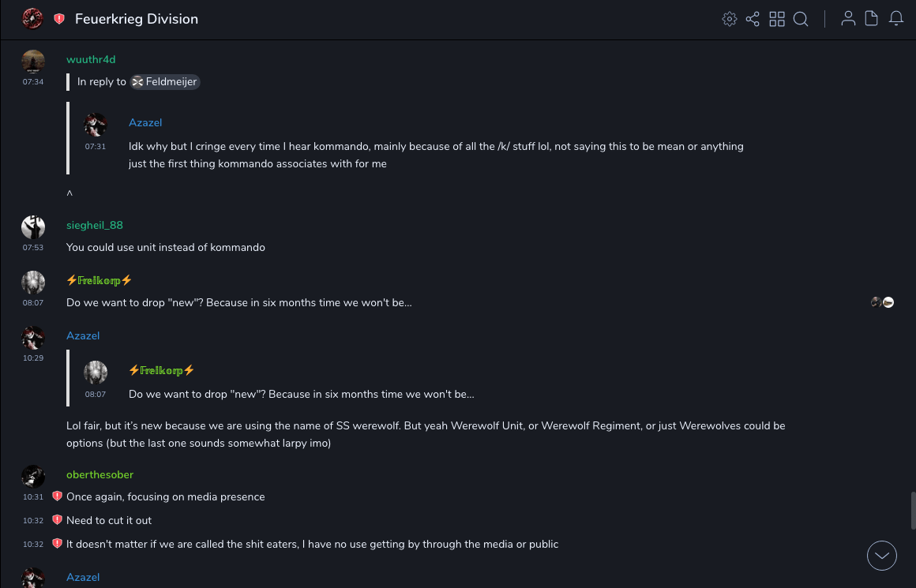Open room settings gear icon
916x588 pixels.
730,19
